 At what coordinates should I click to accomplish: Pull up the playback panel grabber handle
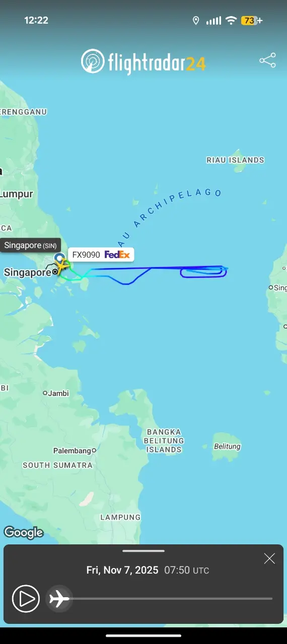143,551
